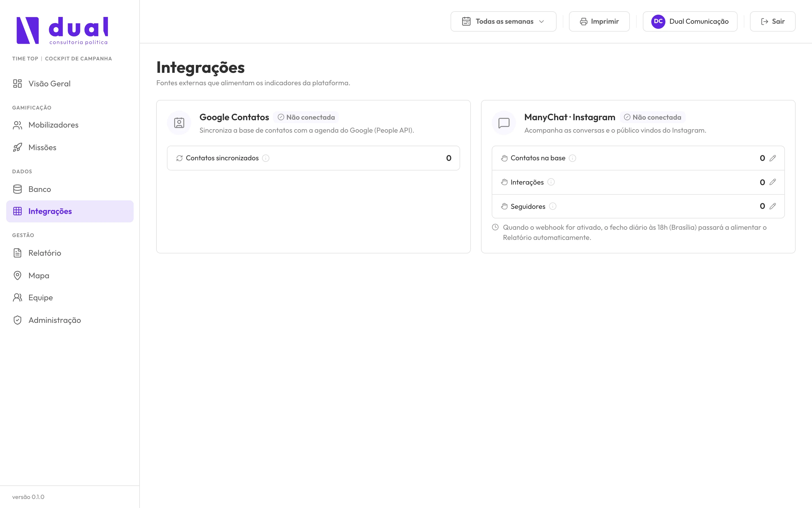Open Missões menu item
Viewport: 812px width, 508px height.
[70, 148]
